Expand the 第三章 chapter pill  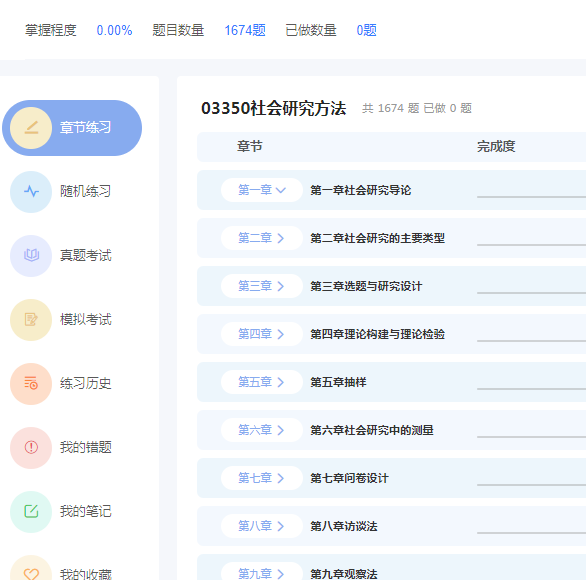pyautogui.click(x=262, y=286)
